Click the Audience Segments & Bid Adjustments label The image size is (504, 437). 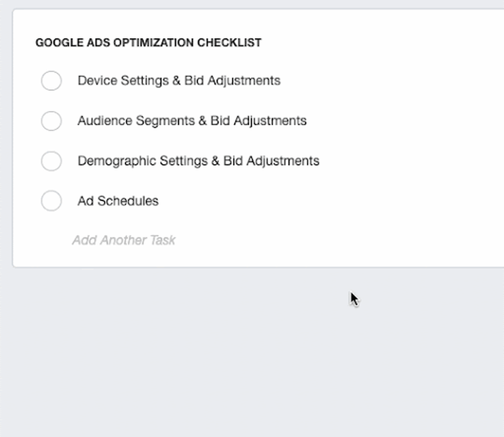pos(192,121)
